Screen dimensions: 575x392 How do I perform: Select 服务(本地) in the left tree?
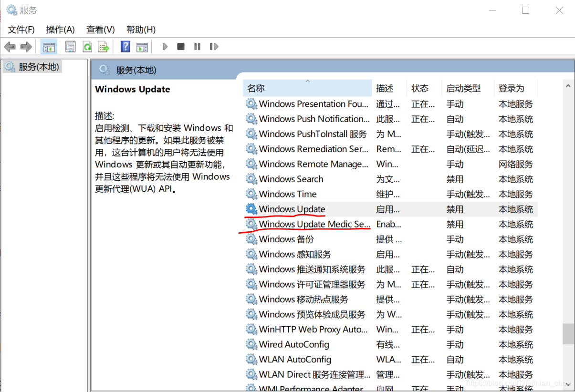click(31, 67)
